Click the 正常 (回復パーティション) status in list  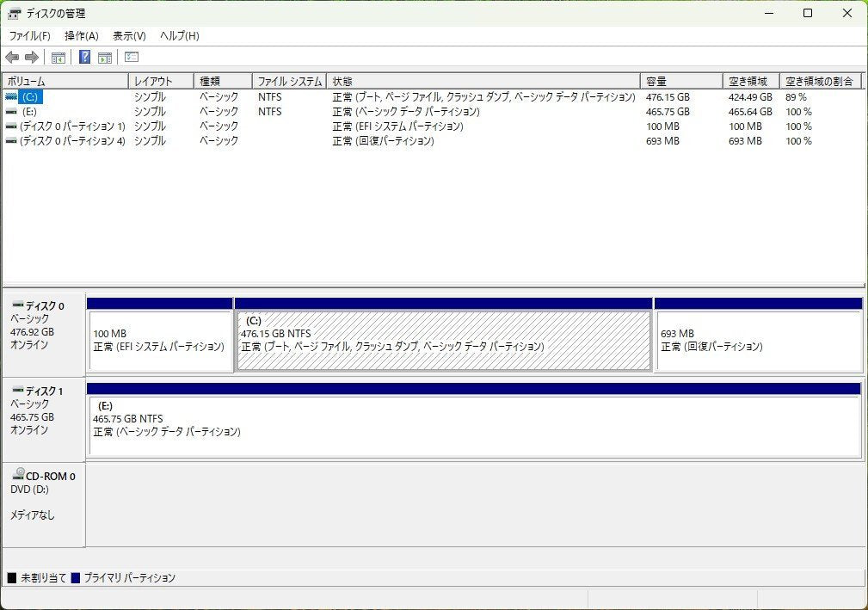(x=383, y=141)
